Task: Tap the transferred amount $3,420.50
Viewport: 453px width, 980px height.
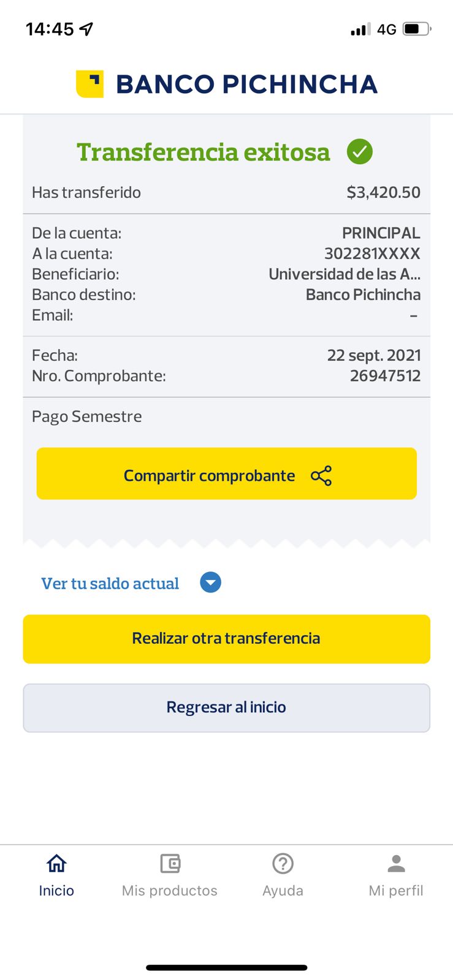Action: pos(383,192)
